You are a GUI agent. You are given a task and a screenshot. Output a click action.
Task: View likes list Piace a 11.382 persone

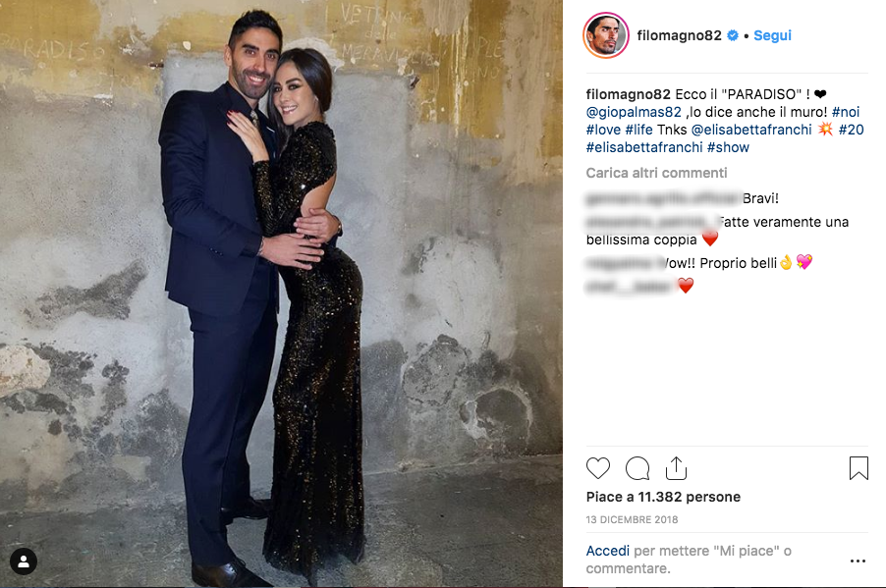[663, 497]
